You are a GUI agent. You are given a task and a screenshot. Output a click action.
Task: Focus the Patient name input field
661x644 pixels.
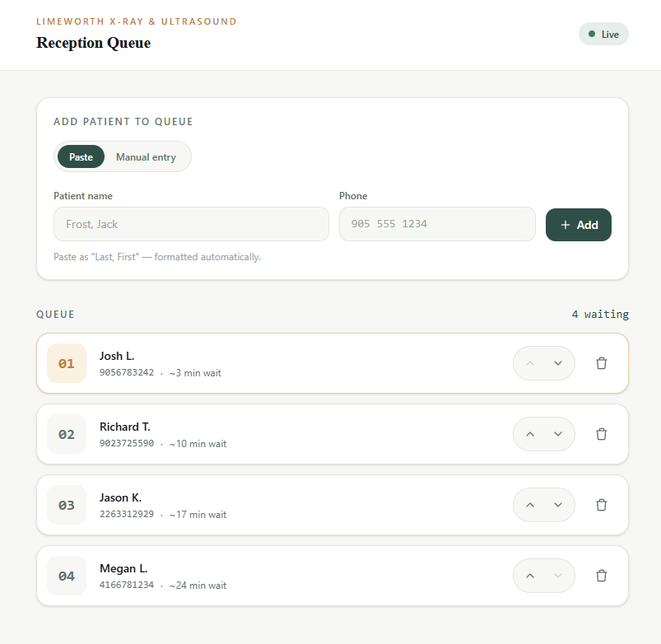tap(191, 224)
